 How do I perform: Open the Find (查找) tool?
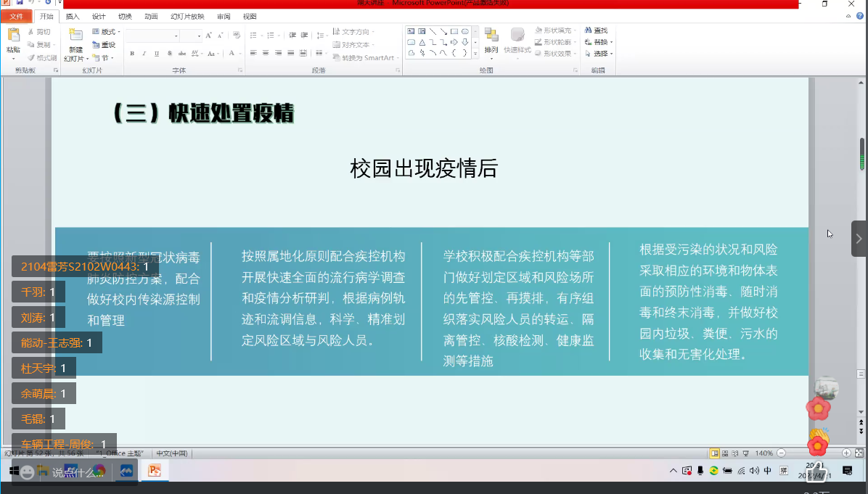pyautogui.click(x=600, y=31)
